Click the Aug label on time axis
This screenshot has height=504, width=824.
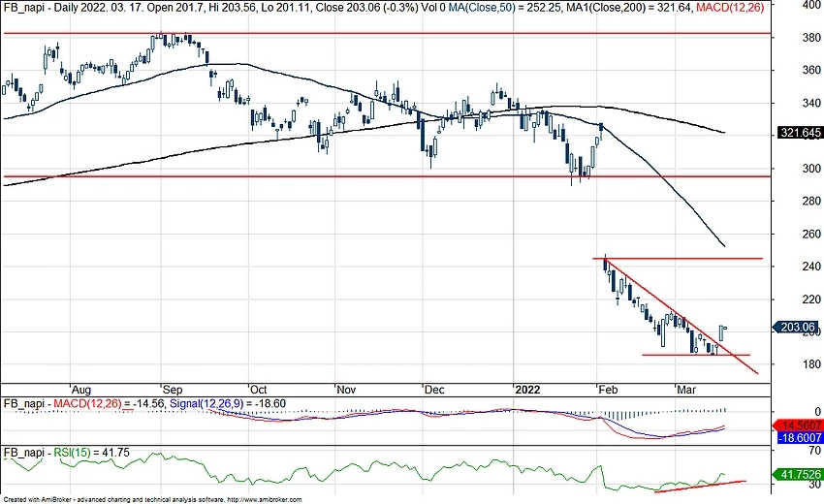80,390
